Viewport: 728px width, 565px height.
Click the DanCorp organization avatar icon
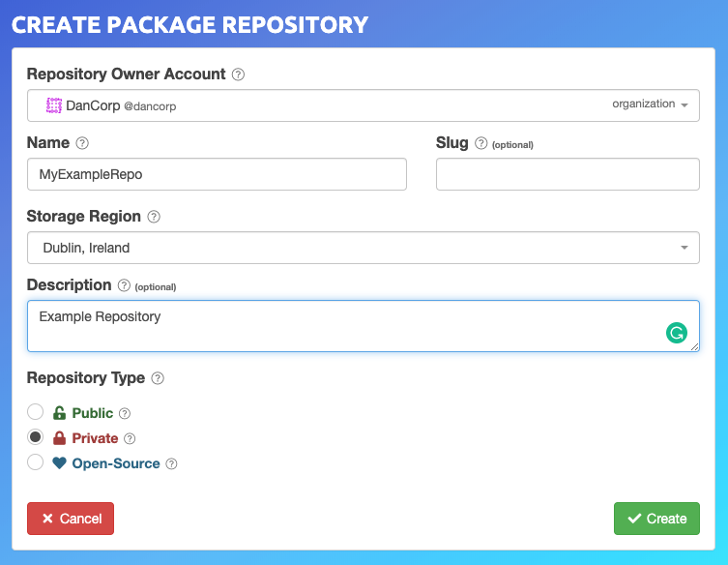(54, 105)
